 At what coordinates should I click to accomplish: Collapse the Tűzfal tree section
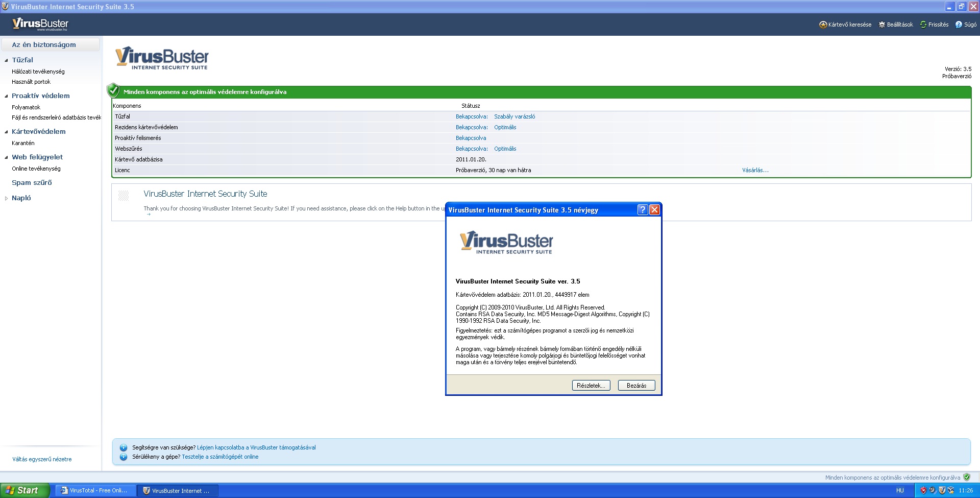pyautogui.click(x=6, y=60)
